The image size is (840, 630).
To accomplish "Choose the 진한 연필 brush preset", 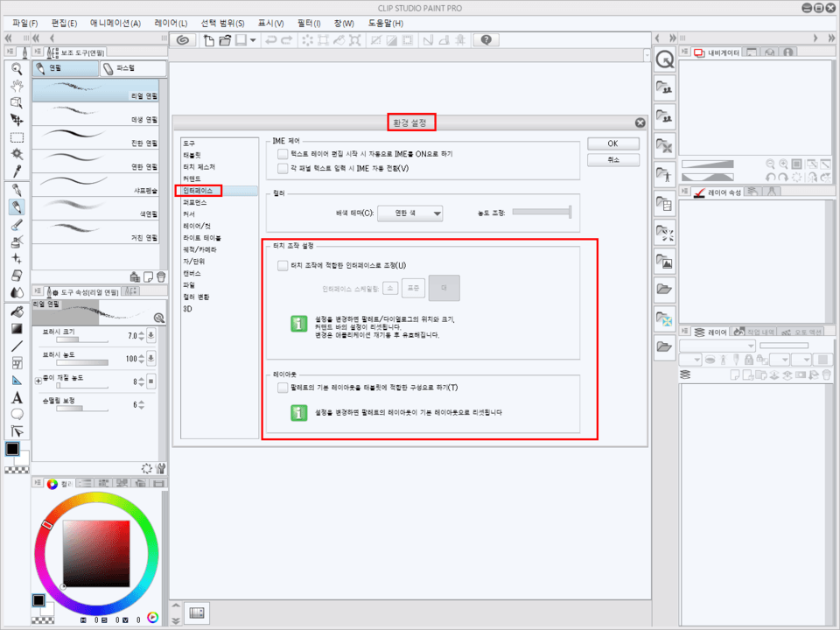I will [95, 137].
